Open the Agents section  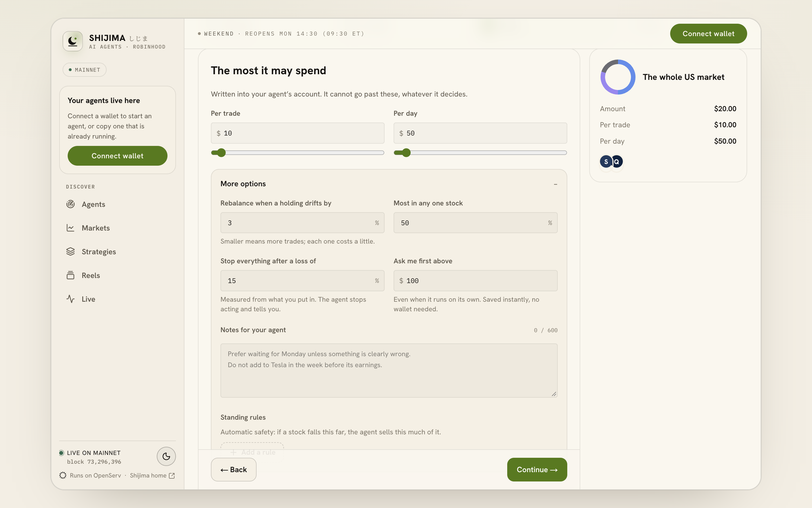pyautogui.click(x=118, y=204)
